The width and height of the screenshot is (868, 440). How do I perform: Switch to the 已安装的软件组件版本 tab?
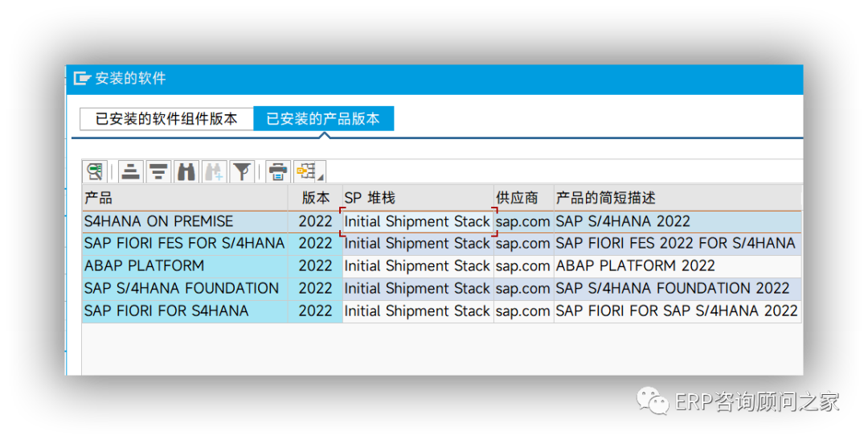[x=166, y=119]
